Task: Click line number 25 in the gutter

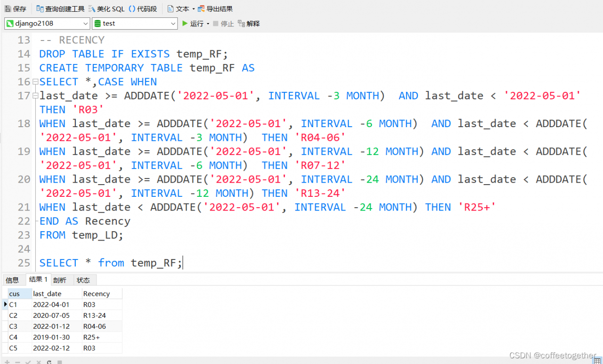Action: pyautogui.click(x=24, y=263)
